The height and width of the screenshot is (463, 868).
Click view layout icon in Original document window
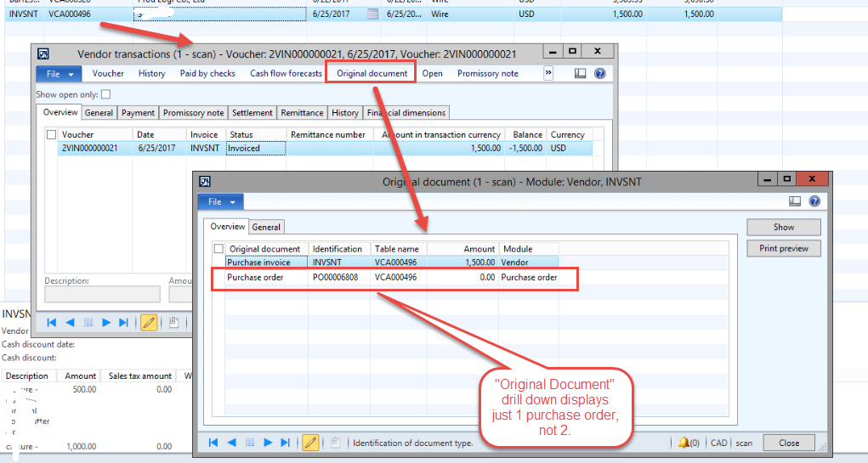click(x=795, y=201)
